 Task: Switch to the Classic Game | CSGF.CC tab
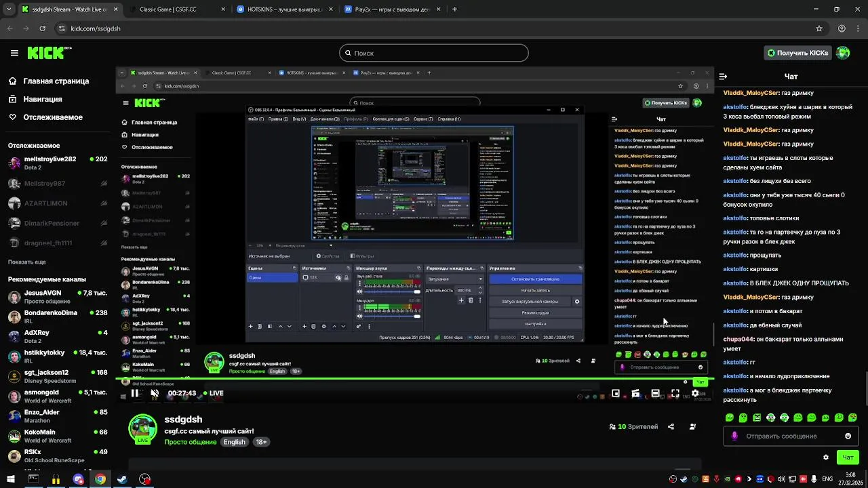point(176,9)
